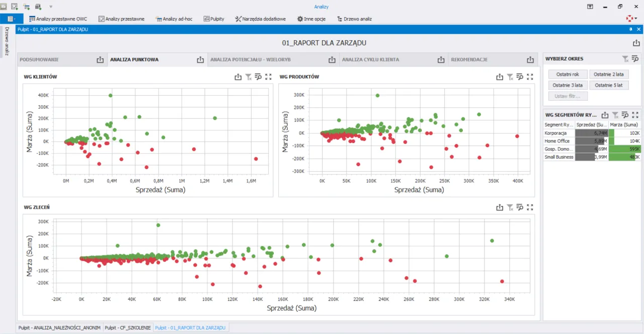
Task: Toggle the Ostatnie 5 lat period filter
Action: pos(609,85)
